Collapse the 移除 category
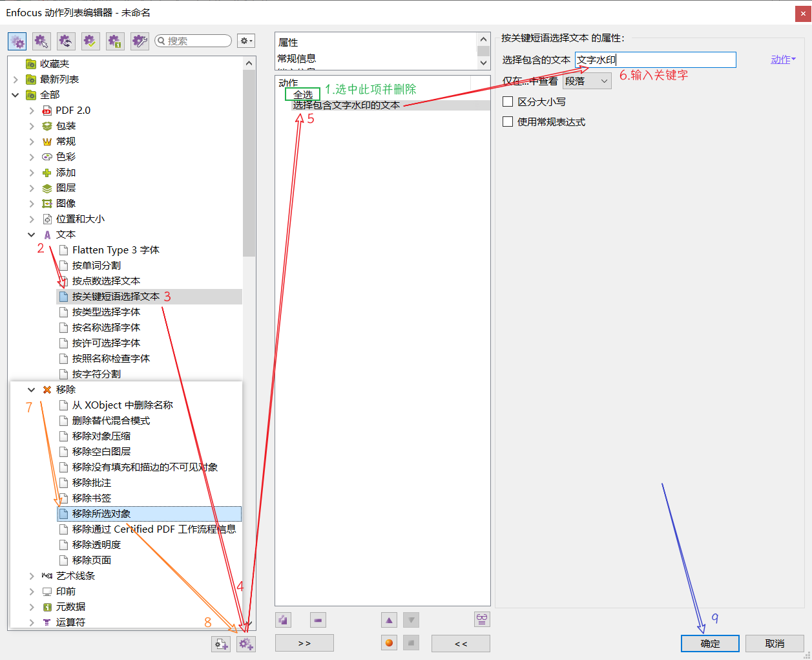This screenshot has height=660, width=812. pyautogui.click(x=32, y=390)
